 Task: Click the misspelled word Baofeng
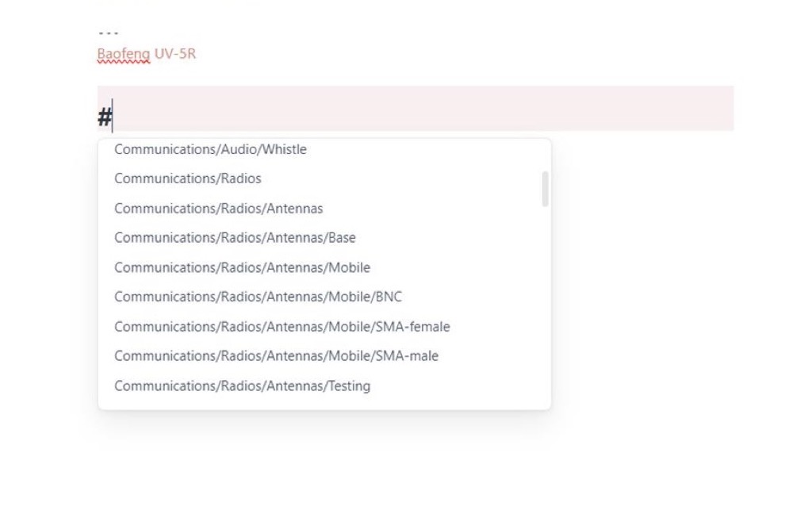(x=123, y=54)
